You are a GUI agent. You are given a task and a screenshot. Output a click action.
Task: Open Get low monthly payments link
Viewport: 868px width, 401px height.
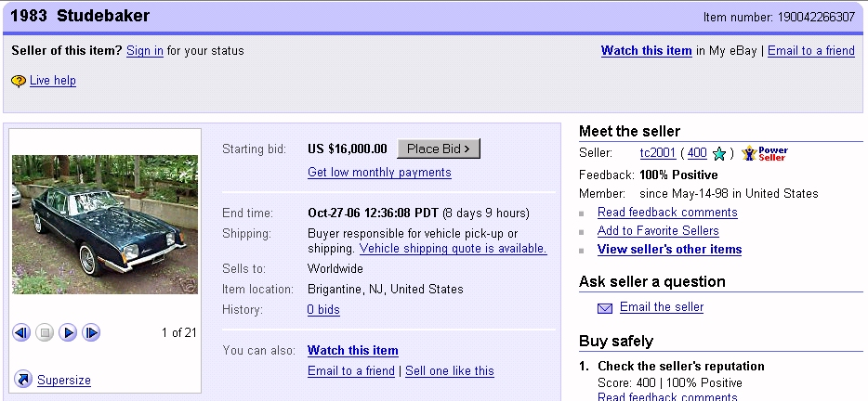(379, 173)
